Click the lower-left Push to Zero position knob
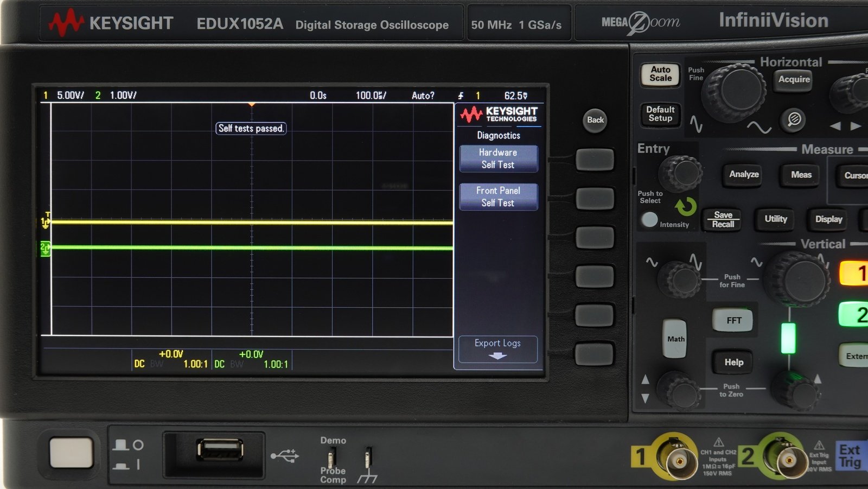This screenshot has width=868, height=489. [x=680, y=390]
